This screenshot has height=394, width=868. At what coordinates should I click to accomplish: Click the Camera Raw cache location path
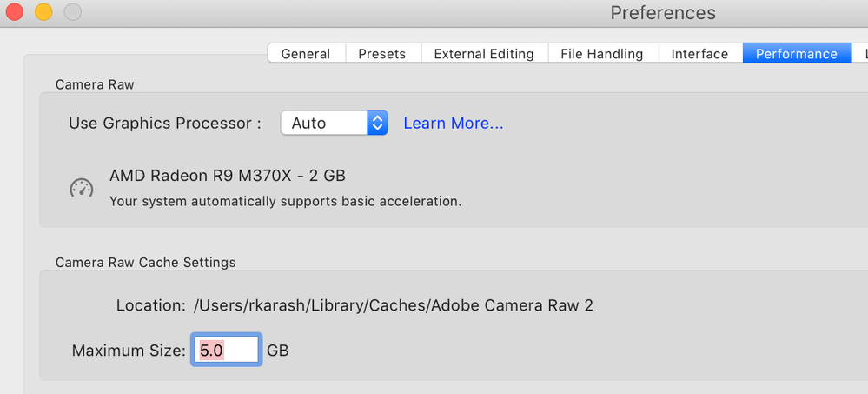pos(394,305)
